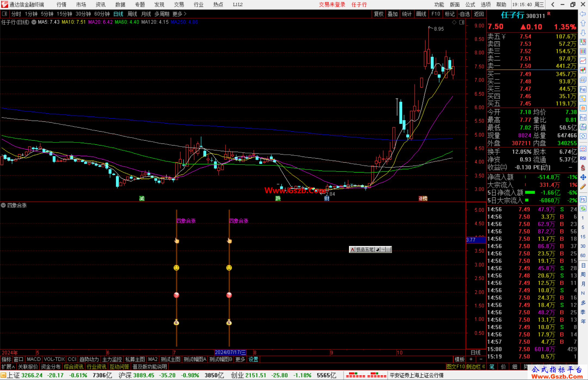Open the 公式 menu

pyautogui.click(x=470, y=5)
